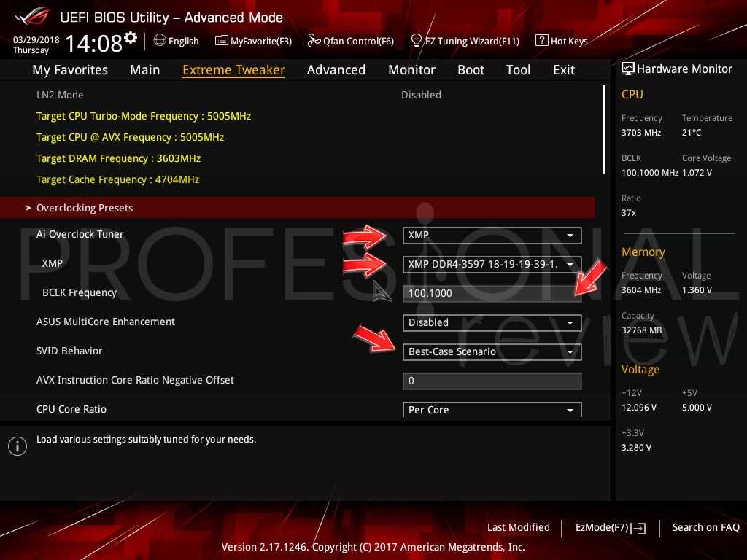Viewport: 747px width, 560px height.
Task: Click the 14:08 clock display
Action: coord(94,43)
